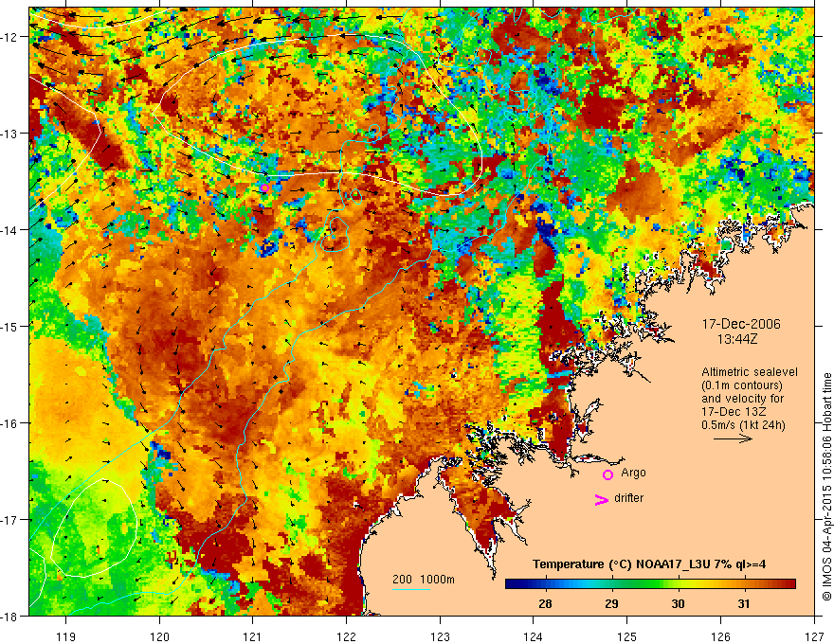Click the magenta Argo circle in legend
Screen dimensions: 834x644
pyautogui.click(x=607, y=474)
